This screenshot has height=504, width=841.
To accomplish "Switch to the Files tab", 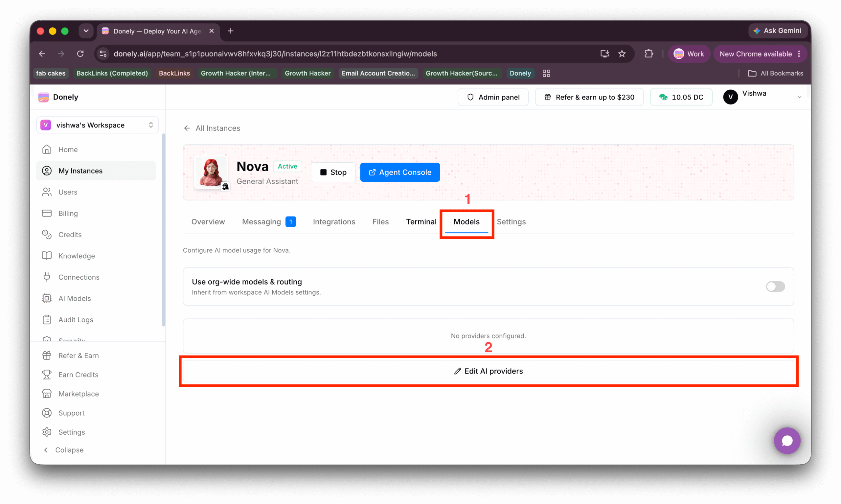I will coord(380,222).
